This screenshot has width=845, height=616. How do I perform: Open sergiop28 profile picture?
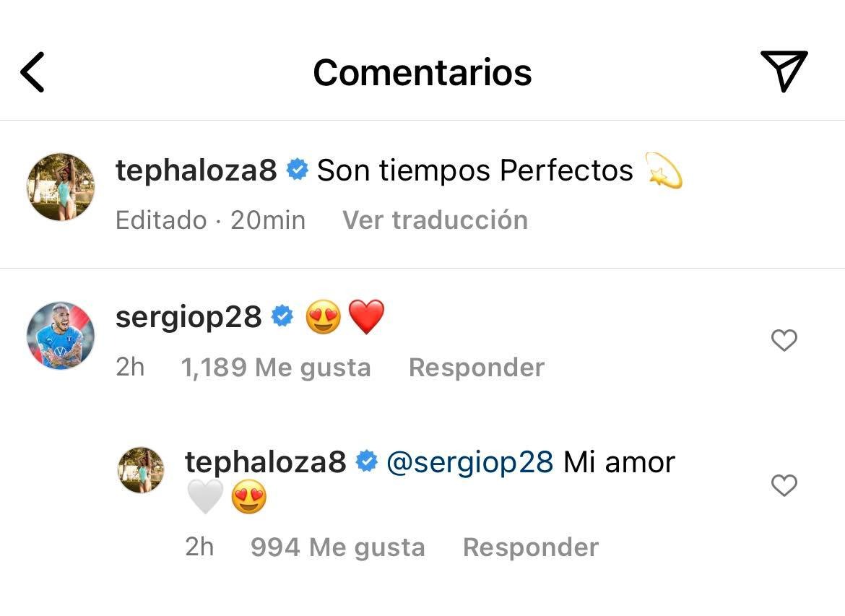click(x=61, y=336)
